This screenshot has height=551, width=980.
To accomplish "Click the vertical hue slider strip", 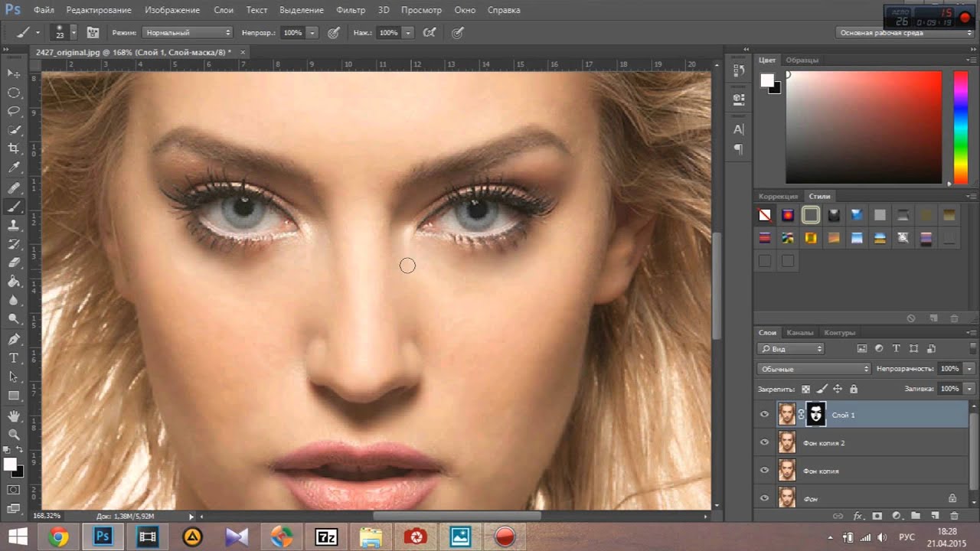I will 959,126.
